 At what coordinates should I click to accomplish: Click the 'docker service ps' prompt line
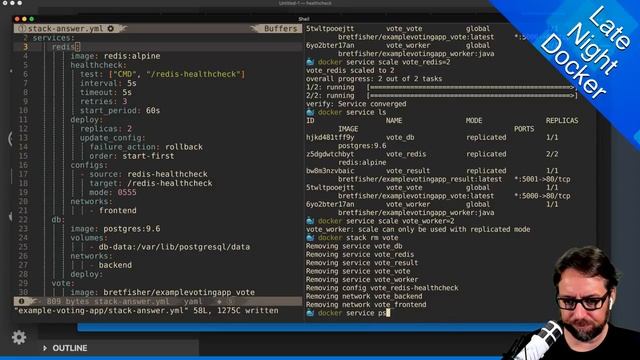352,313
